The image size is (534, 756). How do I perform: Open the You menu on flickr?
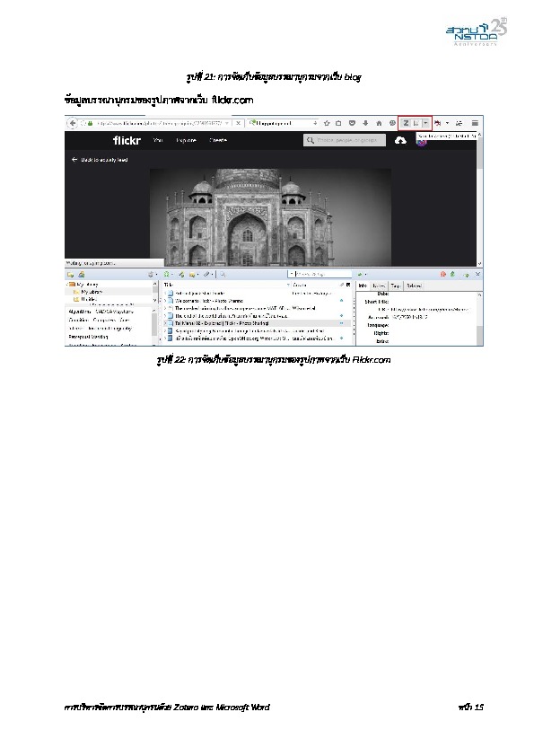tap(158, 140)
